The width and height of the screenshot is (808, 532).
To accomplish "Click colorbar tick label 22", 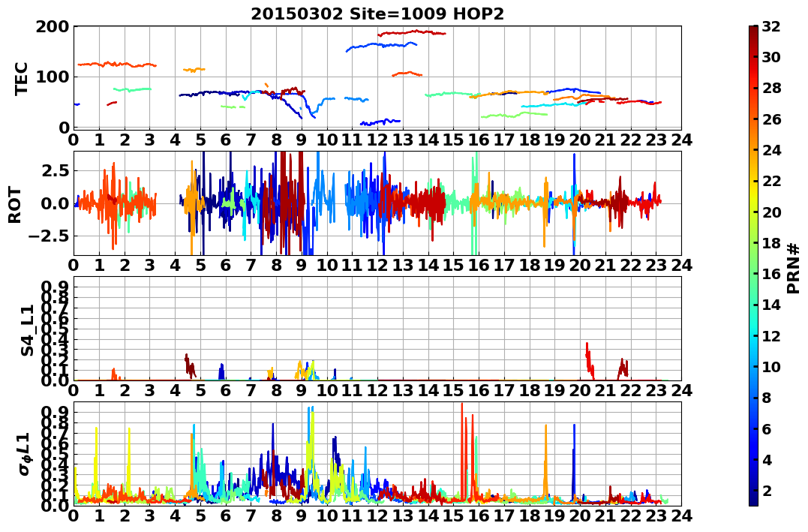I will pos(771,181).
